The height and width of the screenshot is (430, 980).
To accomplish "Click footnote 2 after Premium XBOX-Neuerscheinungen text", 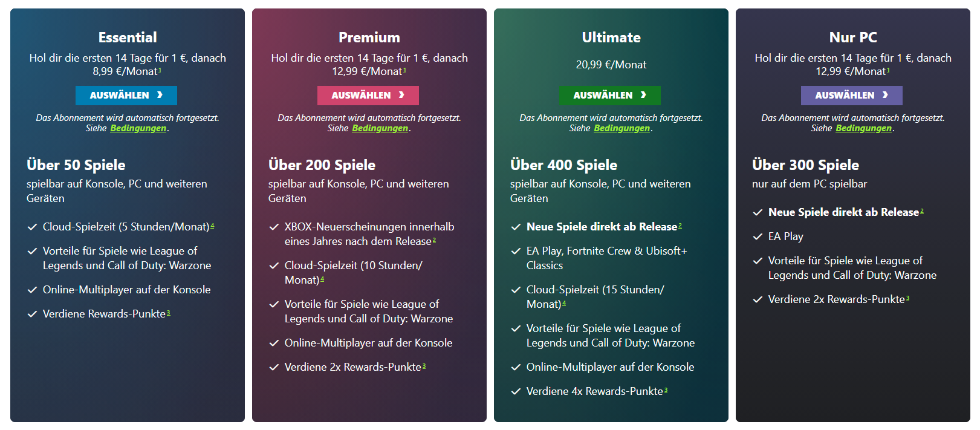I will click(x=434, y=240).
